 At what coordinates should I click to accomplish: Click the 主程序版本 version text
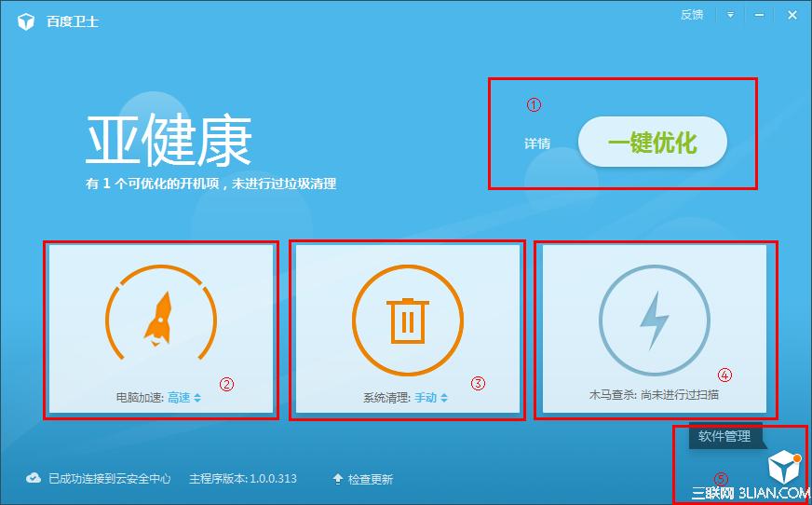(243, 479)
